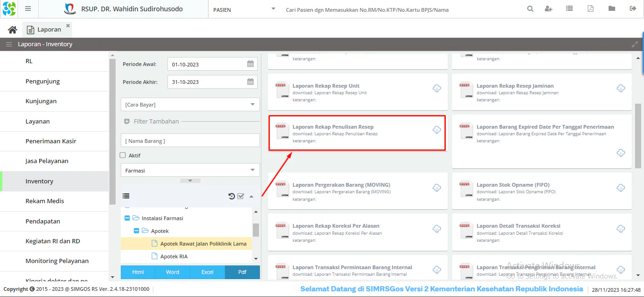Click the plus icon beside Filter Tambahan

[x=127, y=121]
